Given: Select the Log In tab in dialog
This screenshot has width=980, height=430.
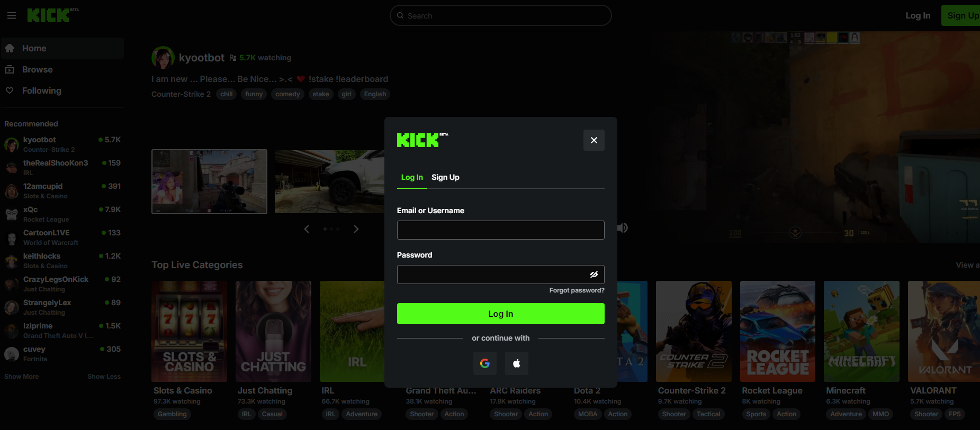Looking at the screenshot, I should point(412,177).
